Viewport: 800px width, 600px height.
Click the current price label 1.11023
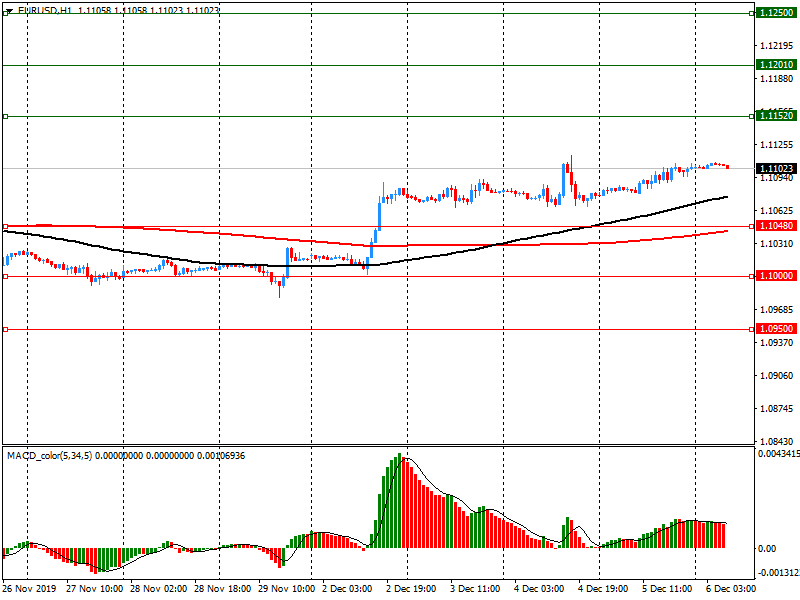pos(777,168)
